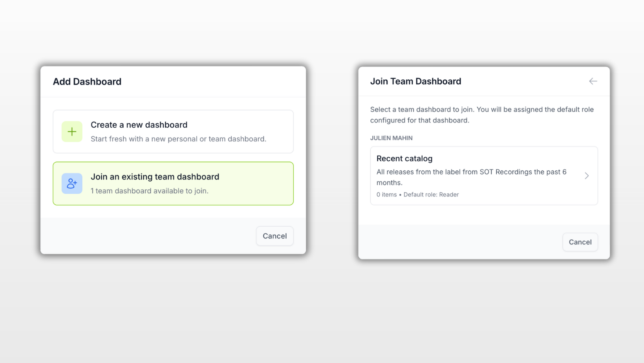
Task: Click the Join Team Dashboard header
Action: point(415,81)
